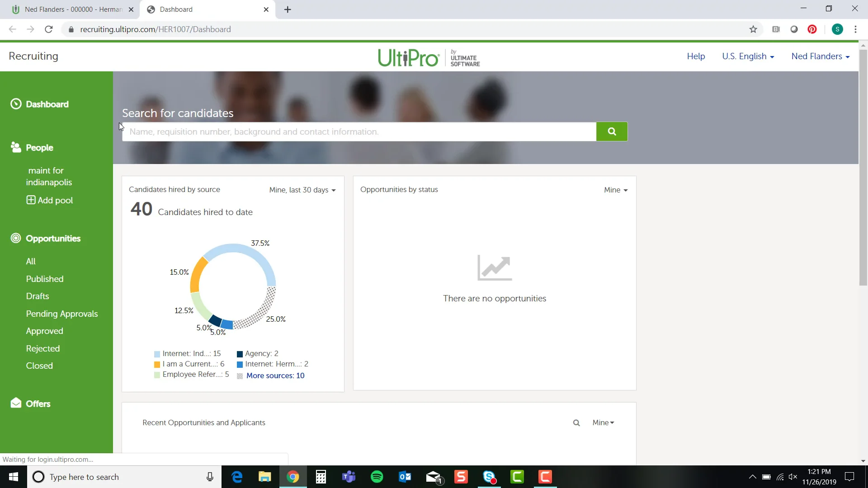The height and width of the screenshot is (488, 868).
Task: Click the browser bookmark star icon
Action: pyautogui.click(x=753, y=29)
